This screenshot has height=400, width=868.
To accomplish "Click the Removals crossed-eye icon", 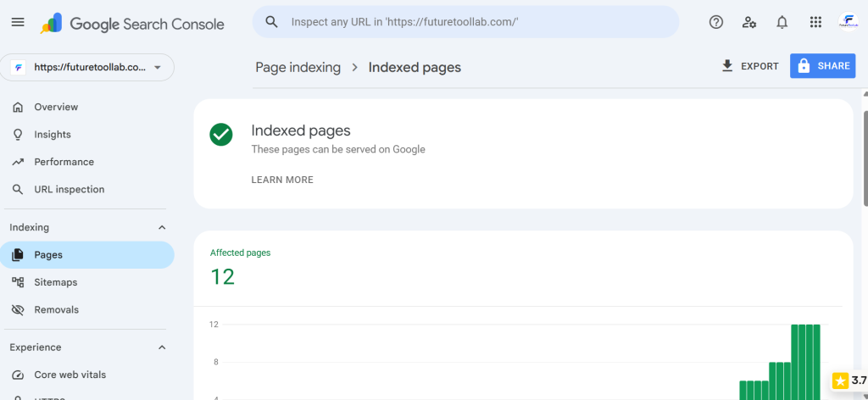I will click(18, 310).
